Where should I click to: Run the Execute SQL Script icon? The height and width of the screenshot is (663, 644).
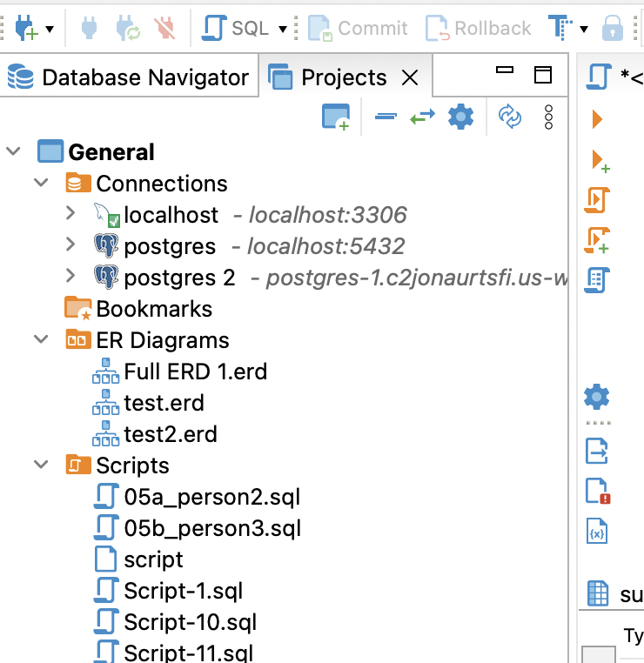(597, 200)
